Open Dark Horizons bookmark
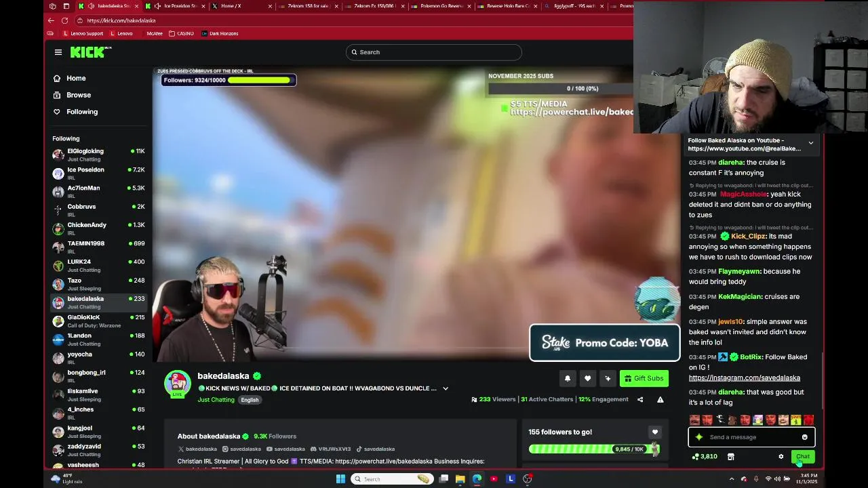 (220, 33)
